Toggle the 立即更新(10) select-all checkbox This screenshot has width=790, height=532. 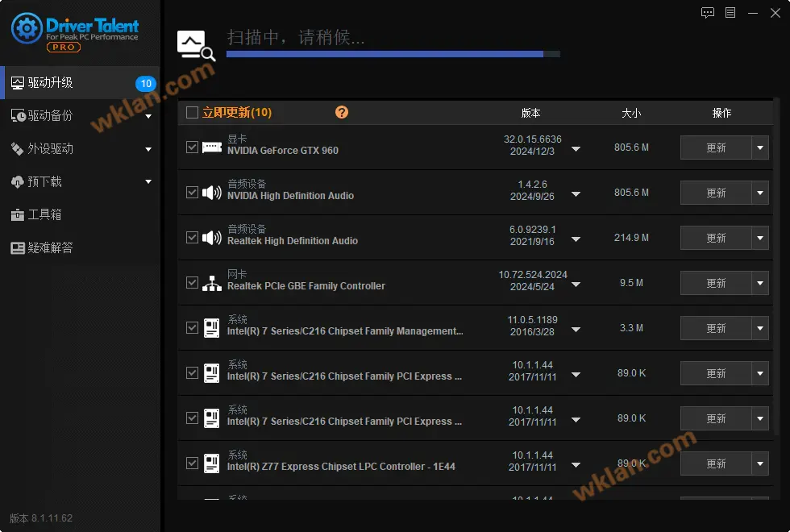[192, 112]
